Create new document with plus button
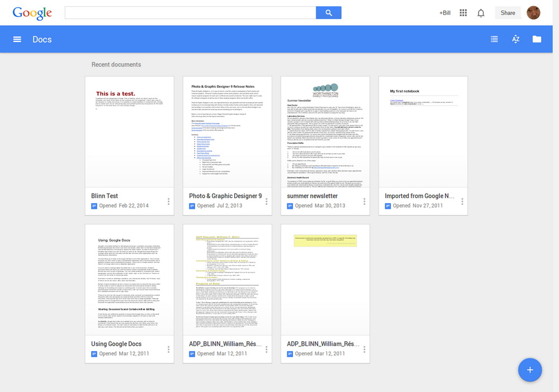Screen dimensions: 559x392 tap(530, 370)
